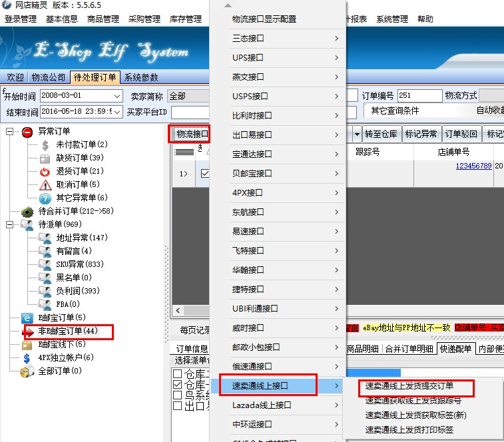The width and height of the screenshot is (504, 442).
Task: Open the 合并订单明细 tab
Action: pyautogui.click(x=409, y=349)
